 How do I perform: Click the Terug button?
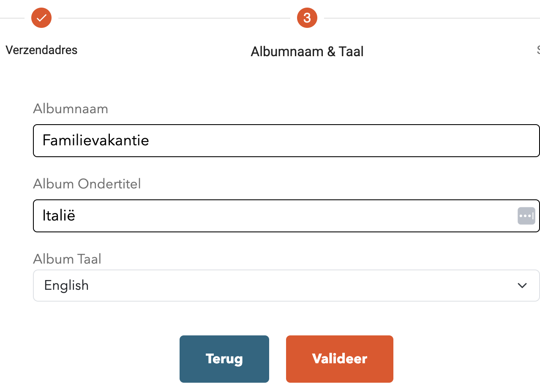coord(224,359)
